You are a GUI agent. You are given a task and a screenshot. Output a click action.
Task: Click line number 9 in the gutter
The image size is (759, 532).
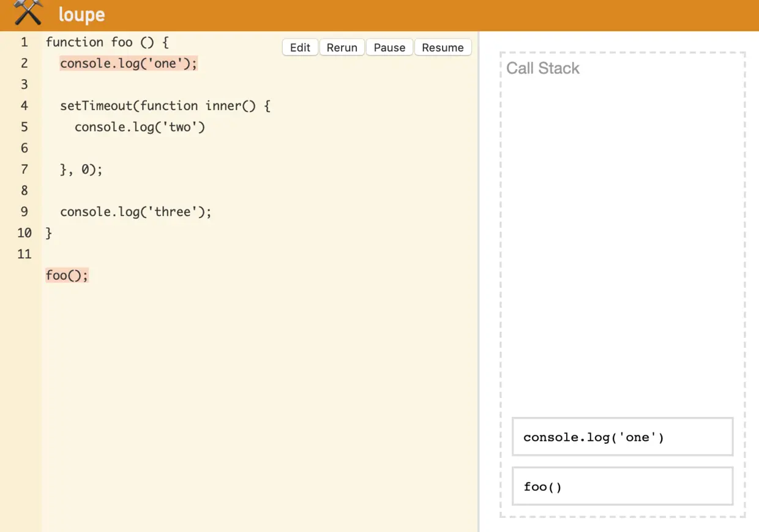tap(24, 212)
